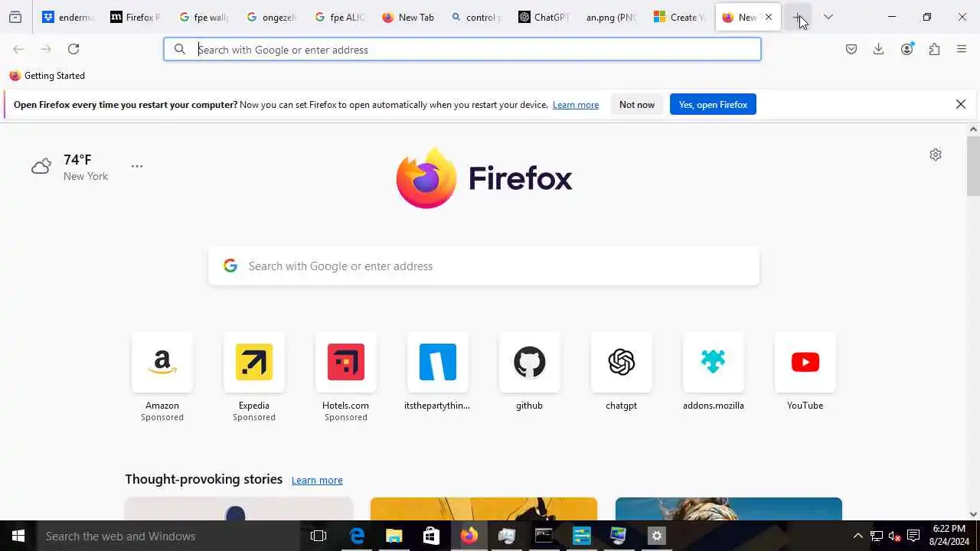Click Learn more beside Thought-provoking stories
Screen dimensions: 980x551
[x=317, y=480]
